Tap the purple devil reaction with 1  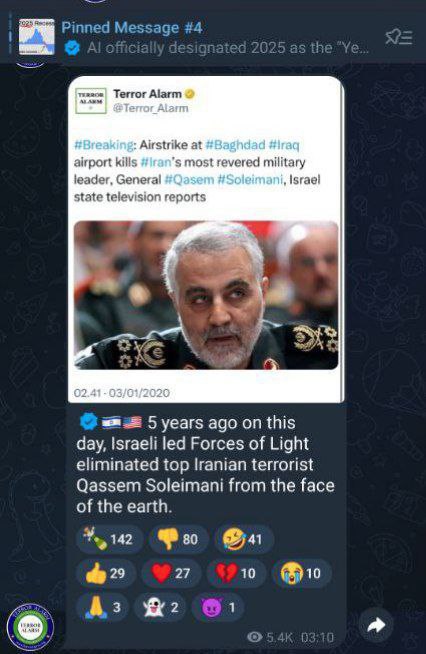(x=218, y=607)
